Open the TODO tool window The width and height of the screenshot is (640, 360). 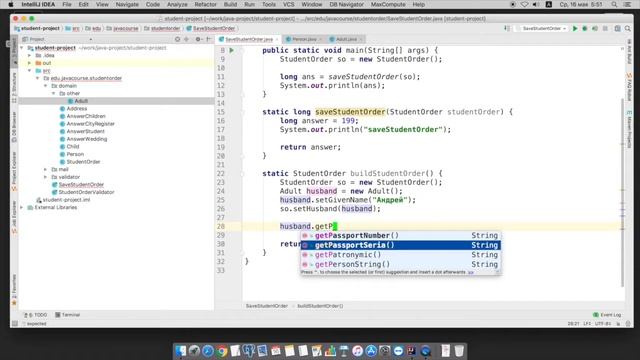(x=36, y=315)
